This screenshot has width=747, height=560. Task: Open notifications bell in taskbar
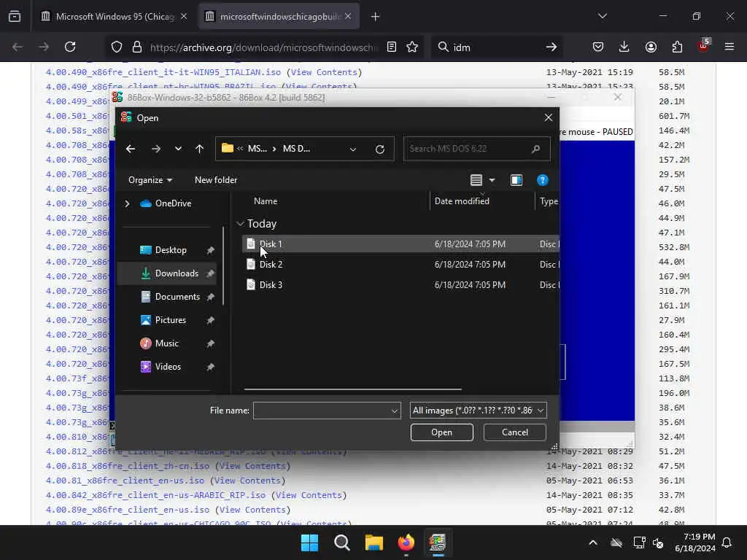727,542
